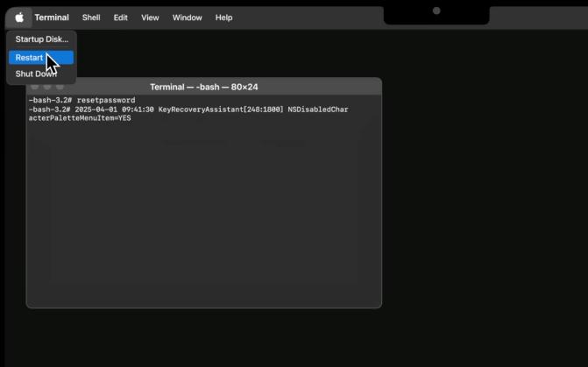
Task: Click the Terminal window title bar text
Action: [x=204, y=87]
